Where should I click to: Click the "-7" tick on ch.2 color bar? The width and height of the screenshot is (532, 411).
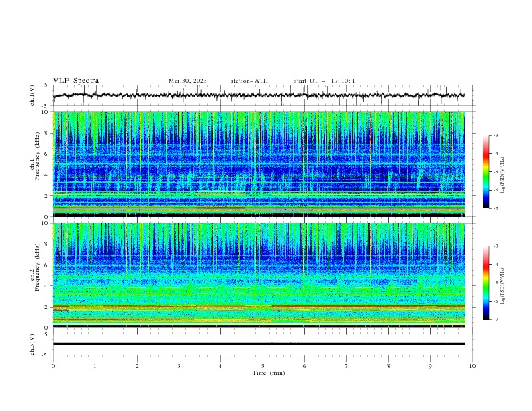[495, 320]
